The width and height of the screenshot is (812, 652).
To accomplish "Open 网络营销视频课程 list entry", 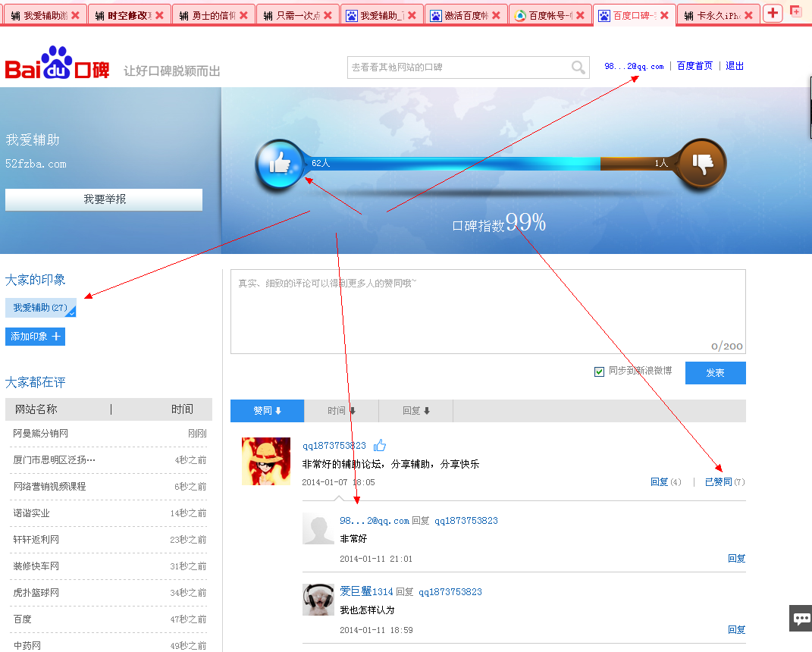I will (x=49, y=486).
